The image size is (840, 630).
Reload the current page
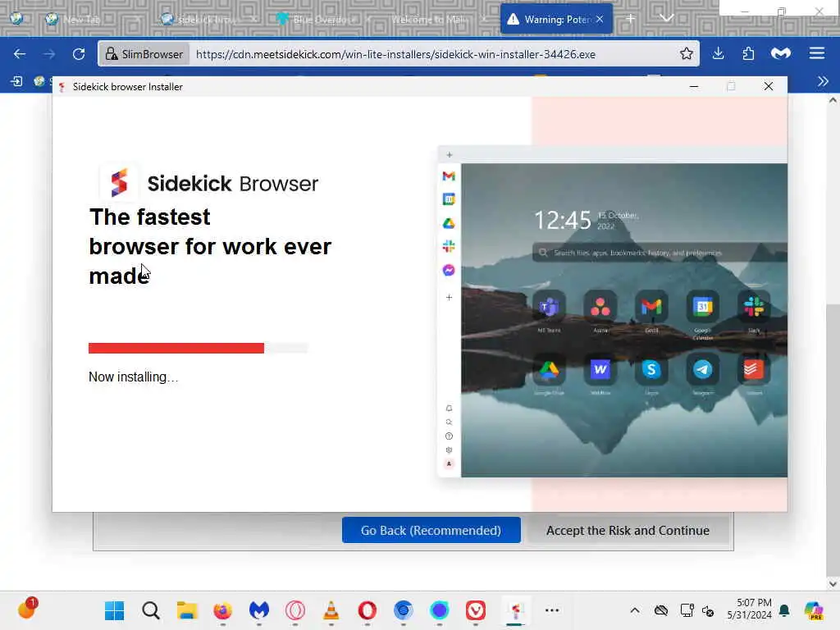(x=79, y=54)
